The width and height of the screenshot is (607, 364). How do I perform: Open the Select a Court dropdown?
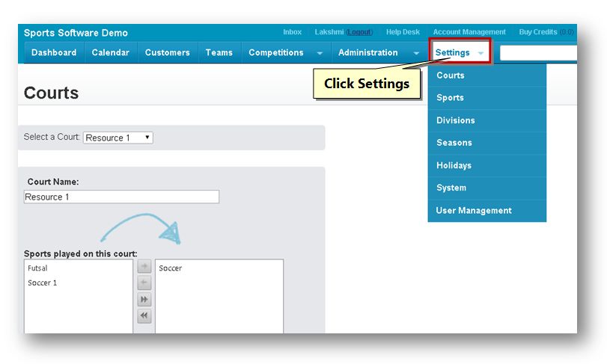coord(118,138)
